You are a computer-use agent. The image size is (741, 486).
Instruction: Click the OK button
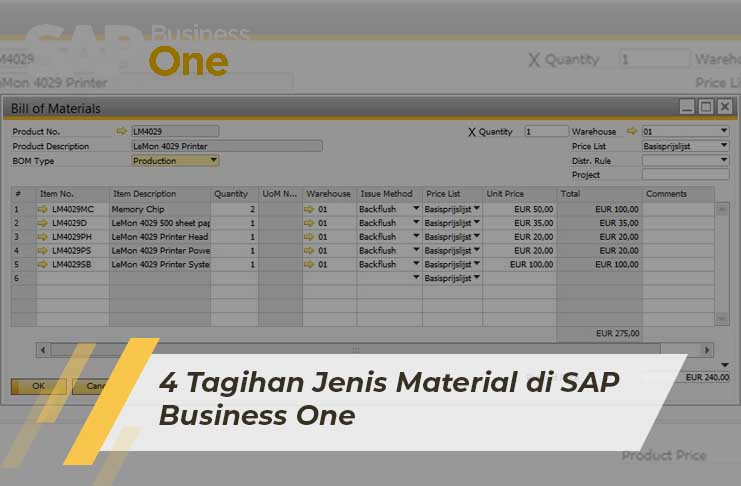click(x=39, y=386)
